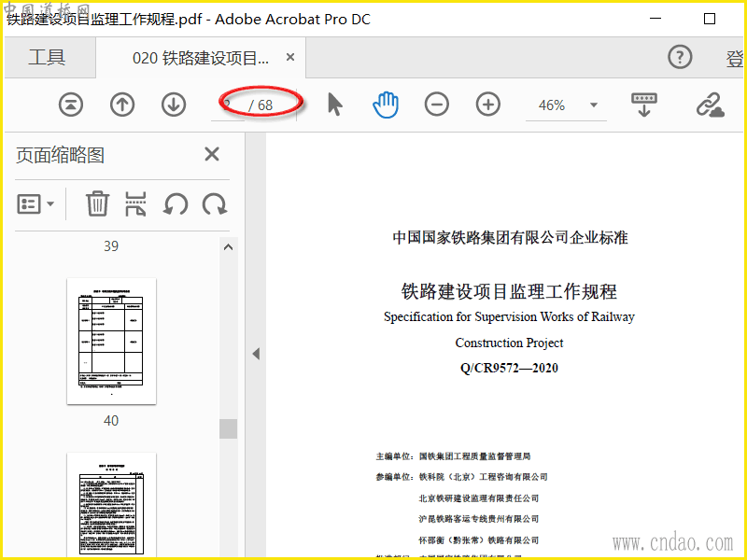
Task: Click the page number input field
Action: [228, 105]
